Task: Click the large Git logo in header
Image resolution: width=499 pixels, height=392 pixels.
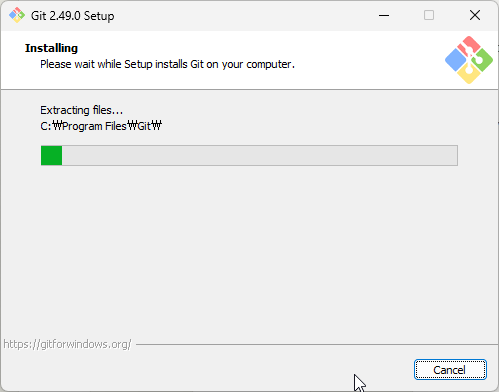Action: 469,60
